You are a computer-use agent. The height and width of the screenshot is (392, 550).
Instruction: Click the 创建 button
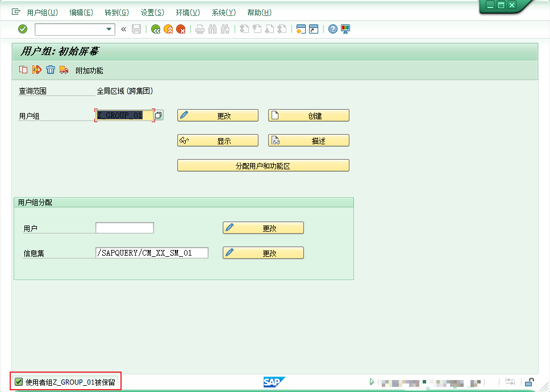[x=309, y=115]
